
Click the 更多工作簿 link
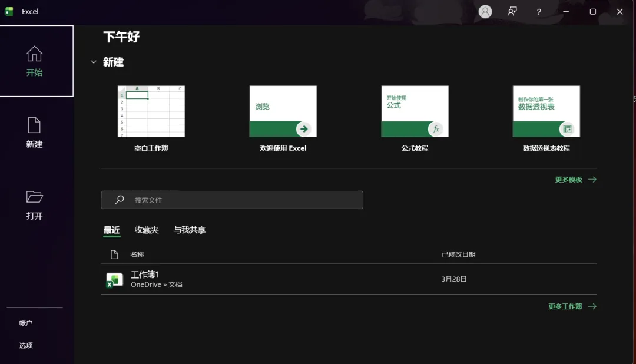[572, 306]
